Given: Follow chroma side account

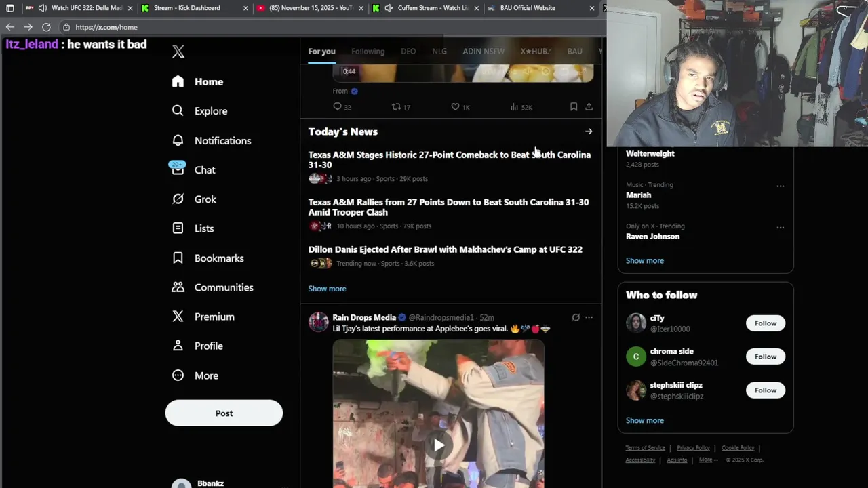Looking at the screenshot, I should 766,357.
